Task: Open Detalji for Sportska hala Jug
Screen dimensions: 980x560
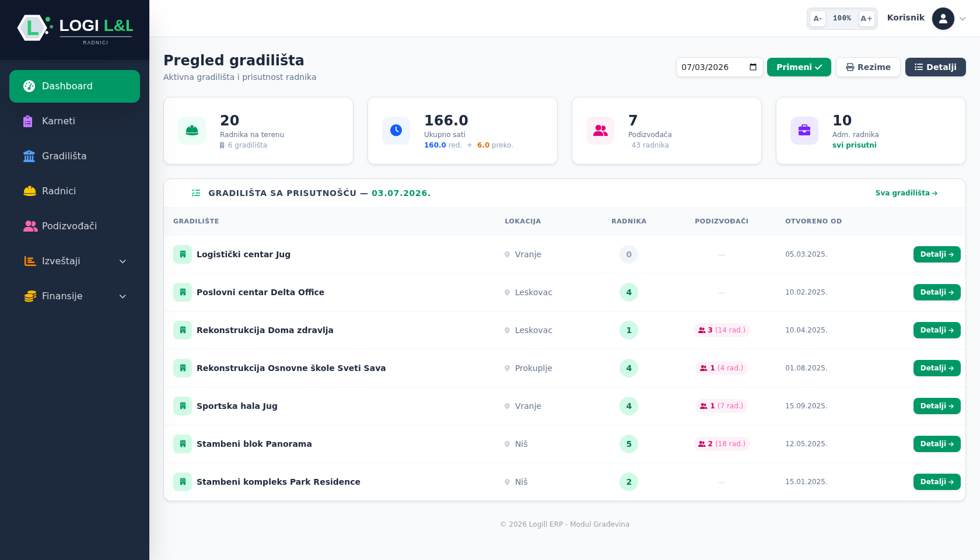Action: click(x=937, y=406)
